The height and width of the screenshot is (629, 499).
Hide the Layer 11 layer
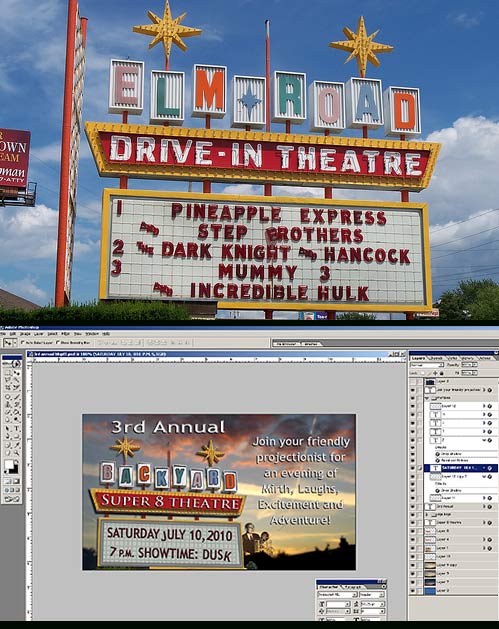pos(412,498)
